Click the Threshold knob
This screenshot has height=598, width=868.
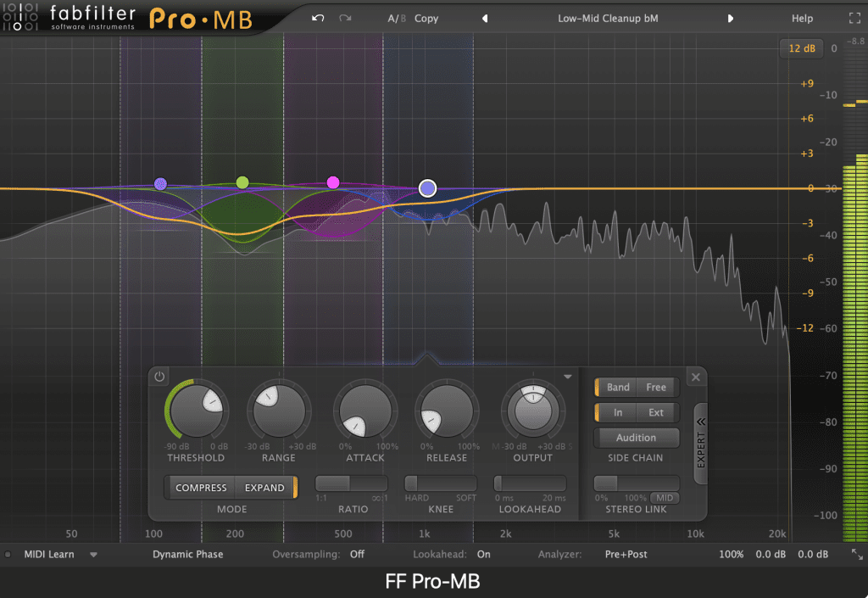197,411
